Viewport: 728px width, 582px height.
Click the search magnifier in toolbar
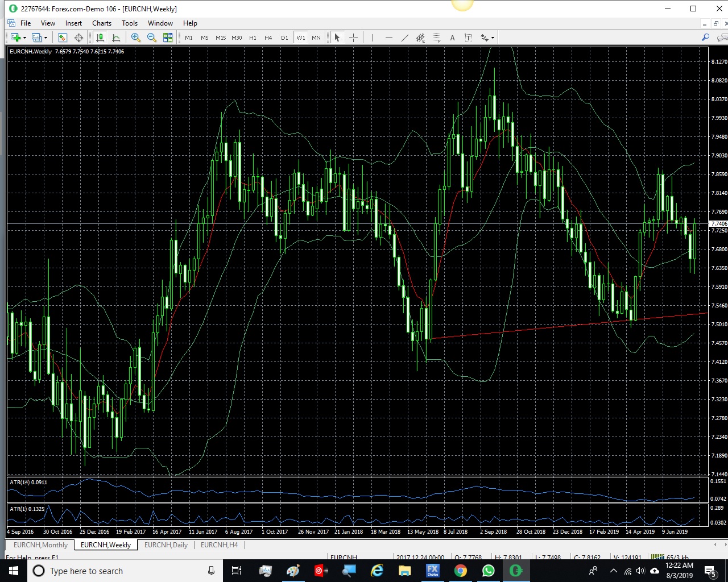pos(706,38)
